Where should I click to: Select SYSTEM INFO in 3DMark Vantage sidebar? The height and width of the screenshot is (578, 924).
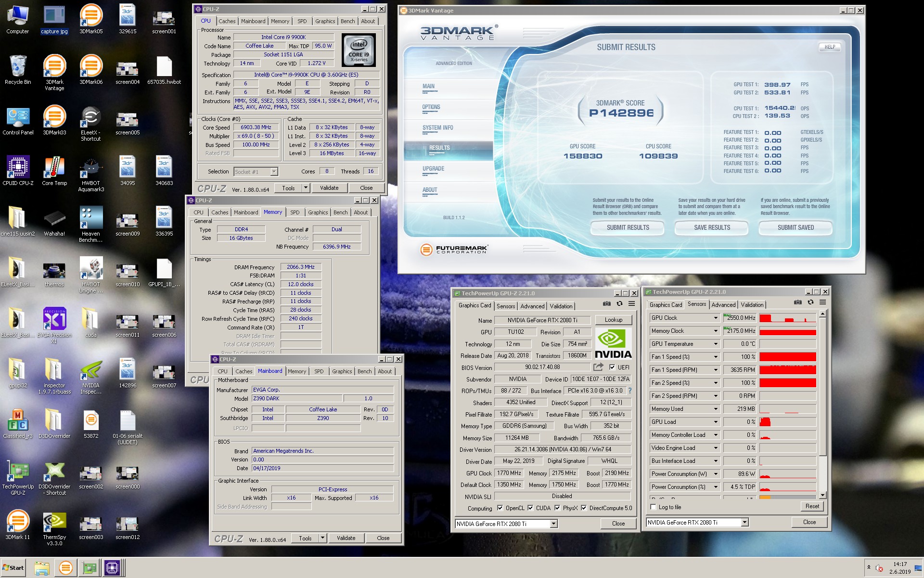coord(438,128)
